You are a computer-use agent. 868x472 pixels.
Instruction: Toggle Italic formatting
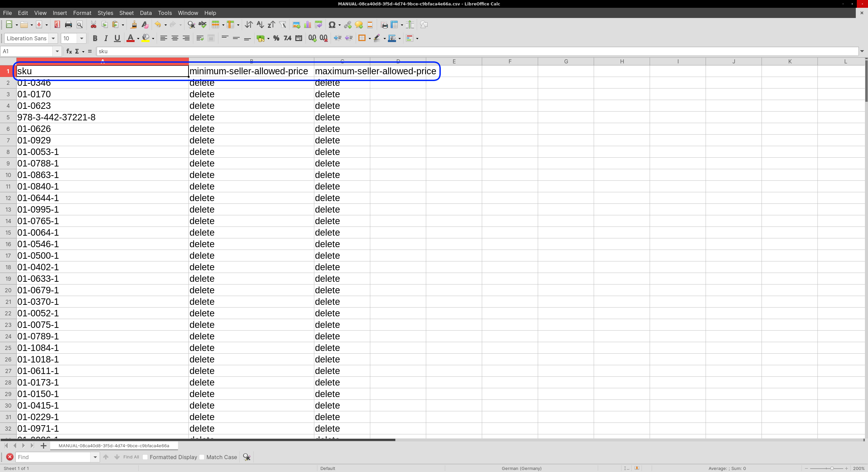pos(106,38)
